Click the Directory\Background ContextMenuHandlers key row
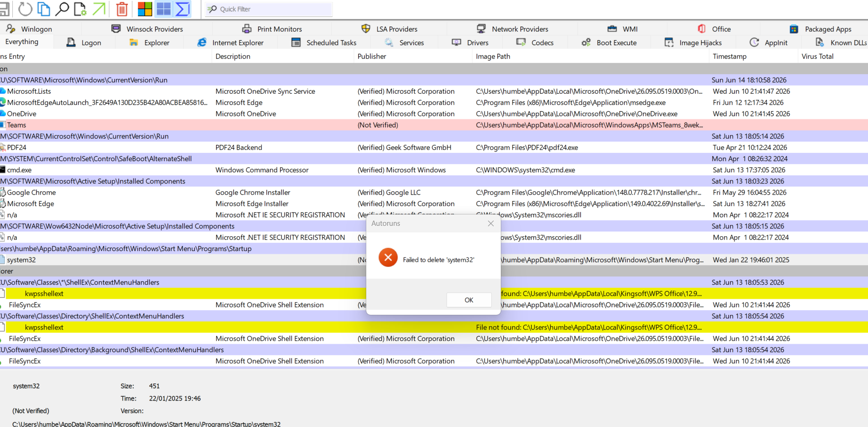Viewport: 868px width, 427px height. 434,350
